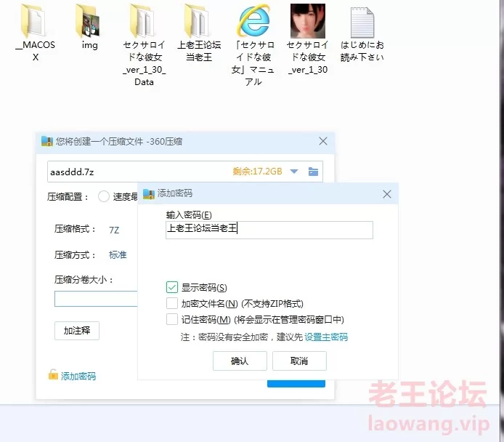Open the 设置主密码 link

point(326,337)
